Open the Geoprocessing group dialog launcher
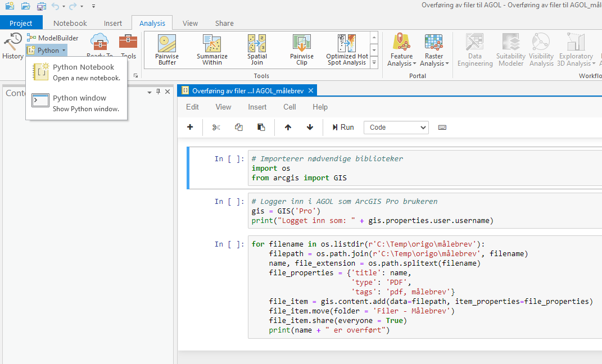The image size is (602, 364). [x=135, y=76]
